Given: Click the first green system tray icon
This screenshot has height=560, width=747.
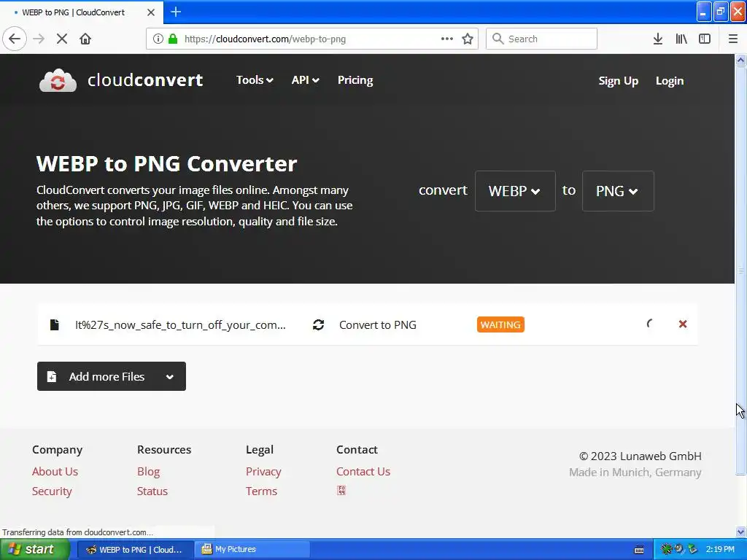Looking at the screenshot, I should pos(666,549).
